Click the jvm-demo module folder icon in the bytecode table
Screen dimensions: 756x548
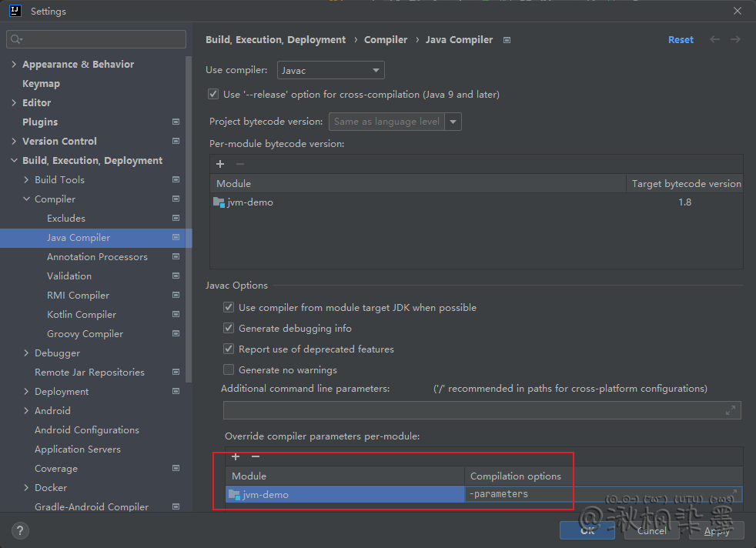click(x=219, y=202)
